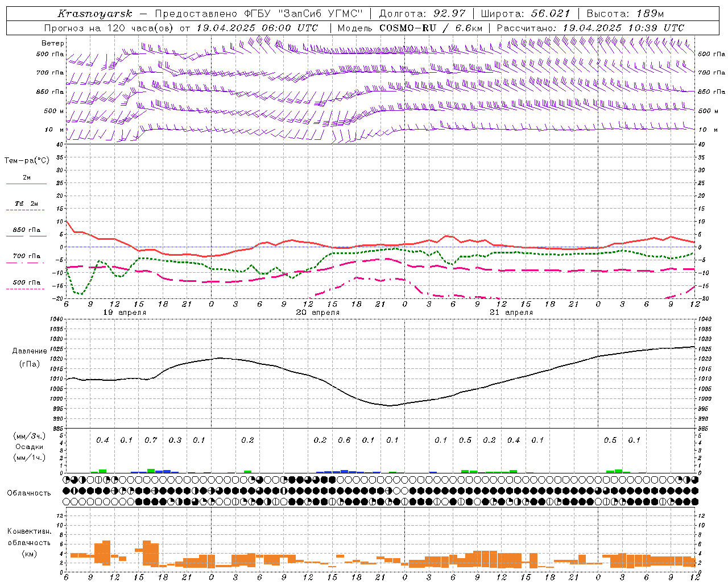Screen dimensions: 728x582
Task: Click the 21 апреля date label
Action: 511,313
